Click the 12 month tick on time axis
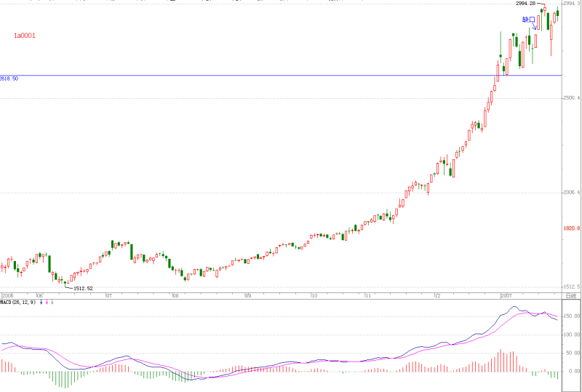The height and width of the screenshot is (392, 582). click(x=437, y=296)
